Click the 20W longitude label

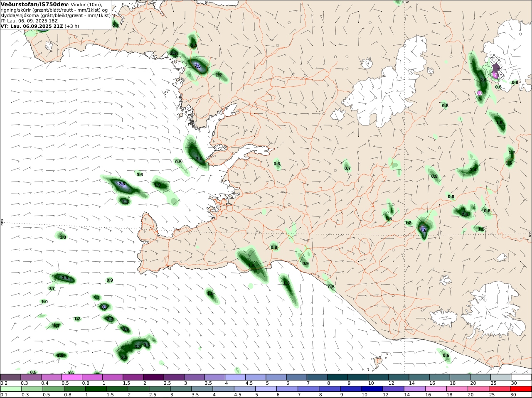[405, 2]
